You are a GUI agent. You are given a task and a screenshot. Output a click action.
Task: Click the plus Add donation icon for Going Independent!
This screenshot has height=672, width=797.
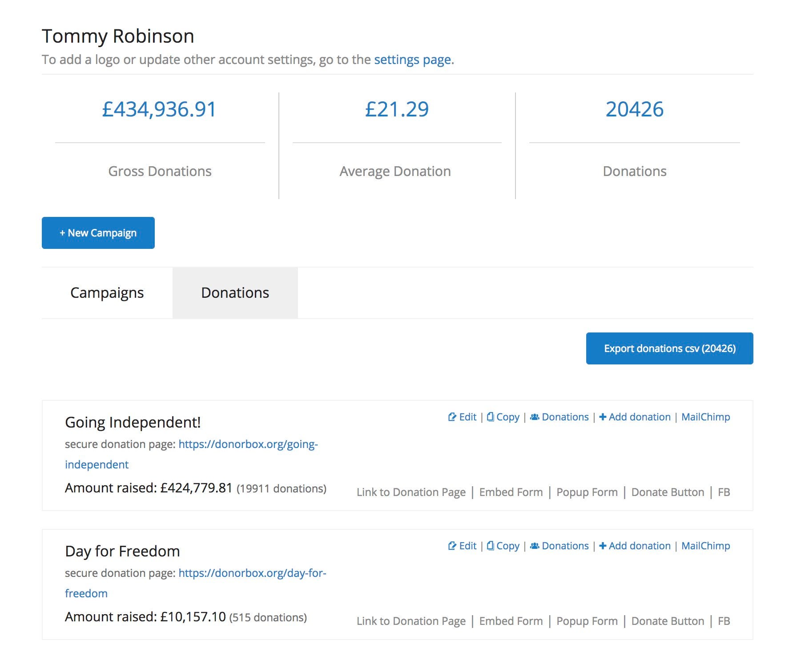pyautogui.click(x=603, y=417)
